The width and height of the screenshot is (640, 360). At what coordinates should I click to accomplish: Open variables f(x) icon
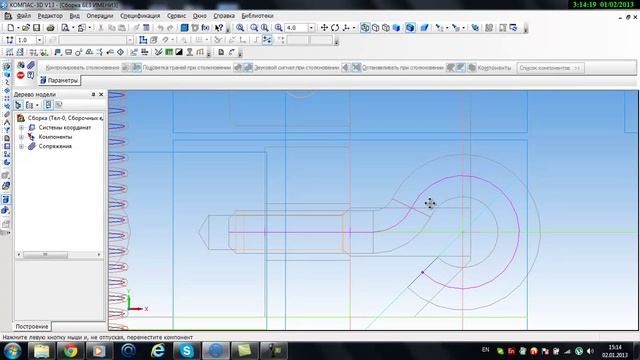point(205,28)
